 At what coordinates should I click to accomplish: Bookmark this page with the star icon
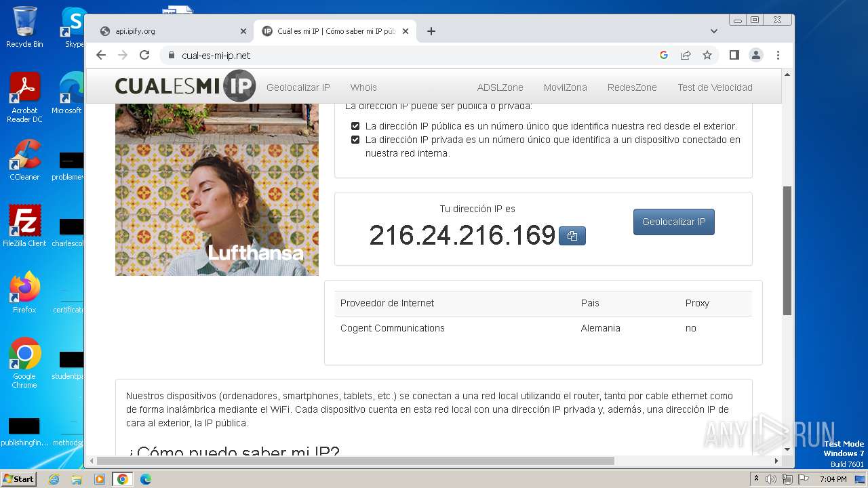(707, 56)
